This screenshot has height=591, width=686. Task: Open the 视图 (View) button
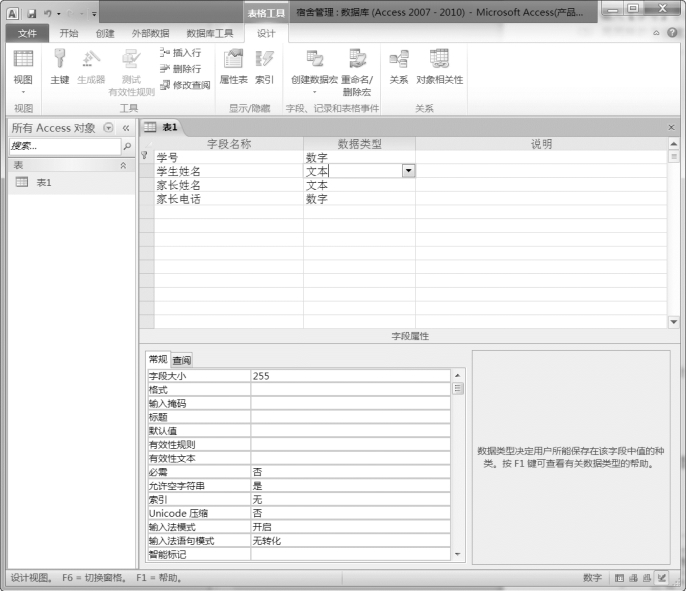[23, 66]
